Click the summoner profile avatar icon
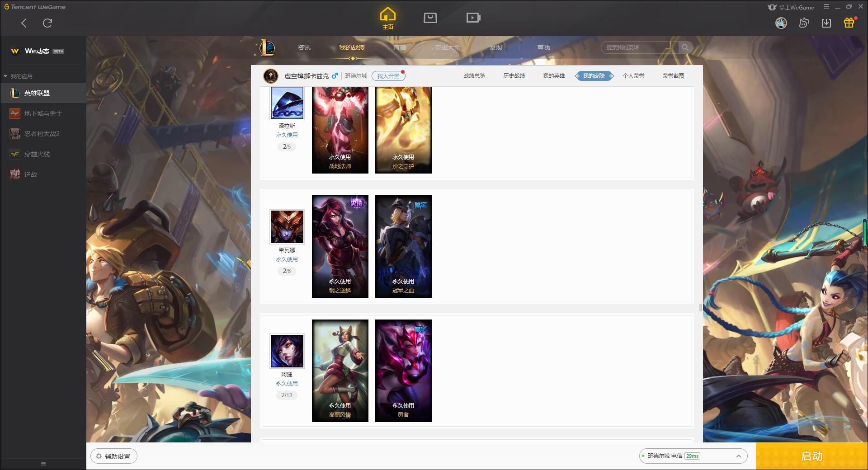Viewport: 868px width, 470px height. pos(271,76)
